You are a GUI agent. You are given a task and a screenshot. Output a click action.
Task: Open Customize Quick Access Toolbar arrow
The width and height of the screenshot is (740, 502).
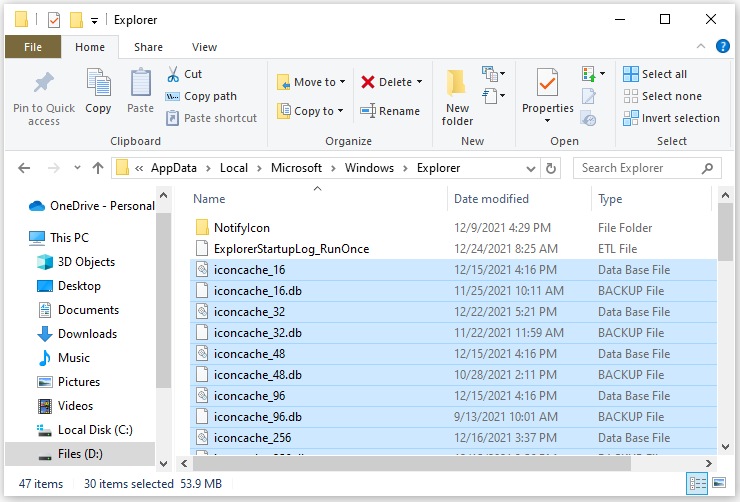(94, 20)
